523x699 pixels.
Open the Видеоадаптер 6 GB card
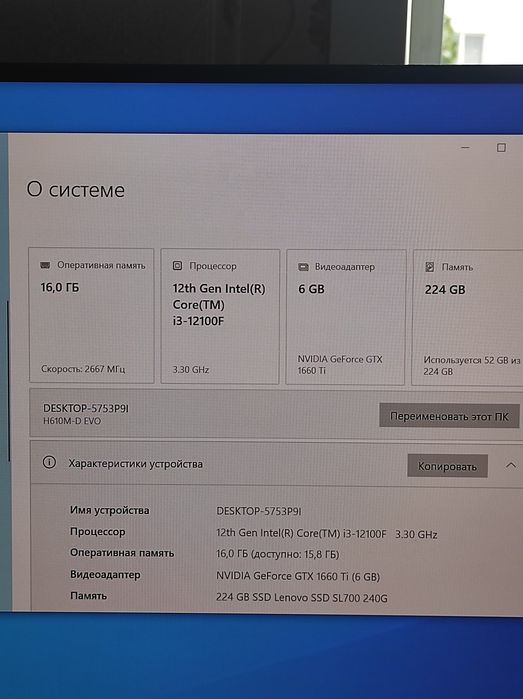pos(346,317)
